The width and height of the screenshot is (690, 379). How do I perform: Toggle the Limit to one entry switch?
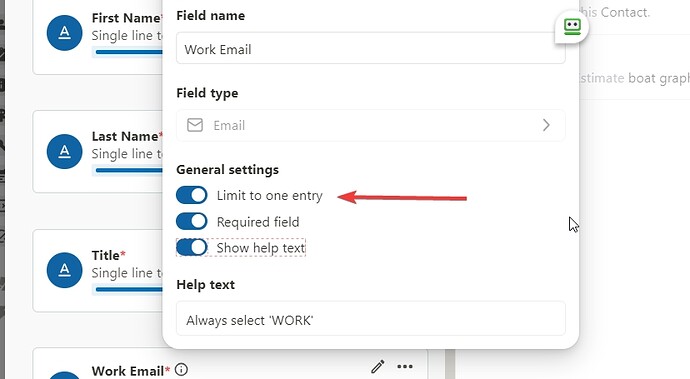pyautogui.click(x=191, y=195)
